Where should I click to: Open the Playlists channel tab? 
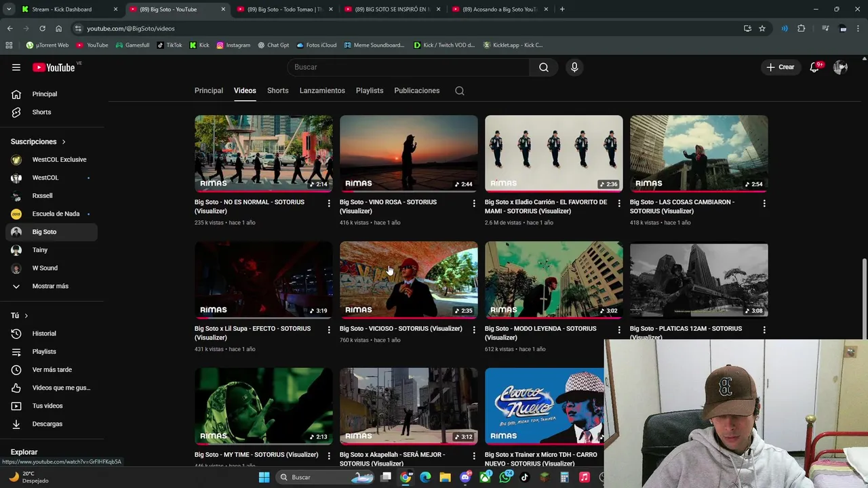click(370, 91)
